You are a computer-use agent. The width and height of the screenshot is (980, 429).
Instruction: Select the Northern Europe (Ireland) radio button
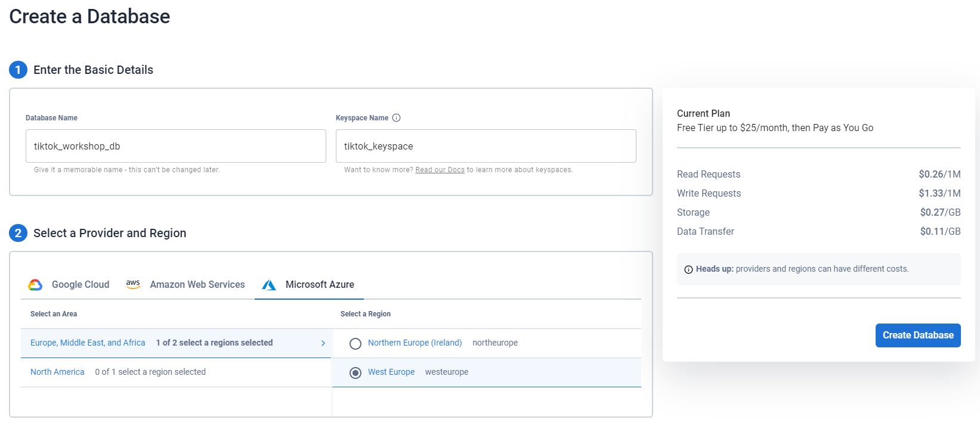coord(355,343)
